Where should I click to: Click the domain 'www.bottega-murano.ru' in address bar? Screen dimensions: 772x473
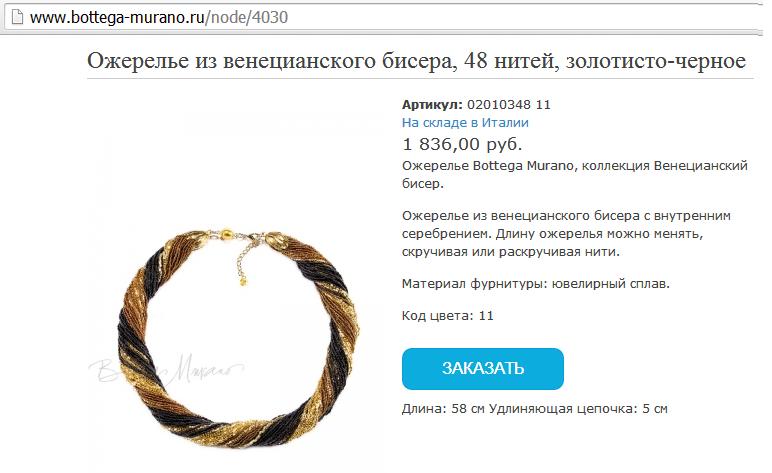(x=117, y=17)
